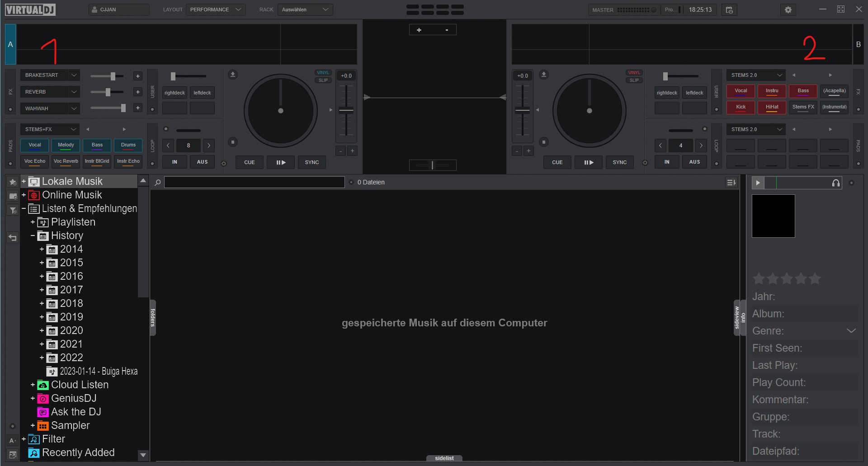Open the filter funnel icon in the sidebar
The width and height of the screenshot is (868, 466).
[12, 211]
